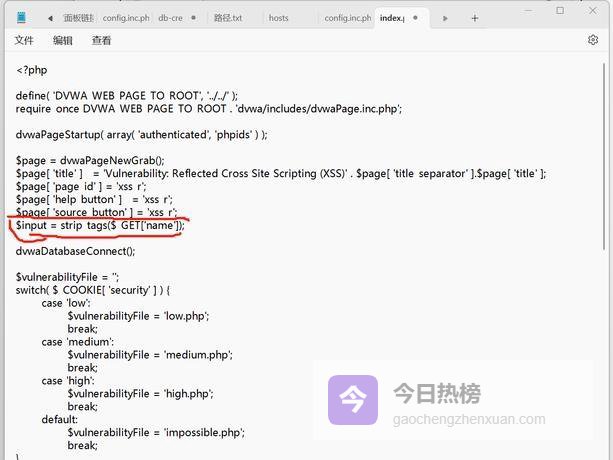Open Notepad settings gear
Viewport: 613px width, 460px height.
pyautogui.click(x=592, y=40)
